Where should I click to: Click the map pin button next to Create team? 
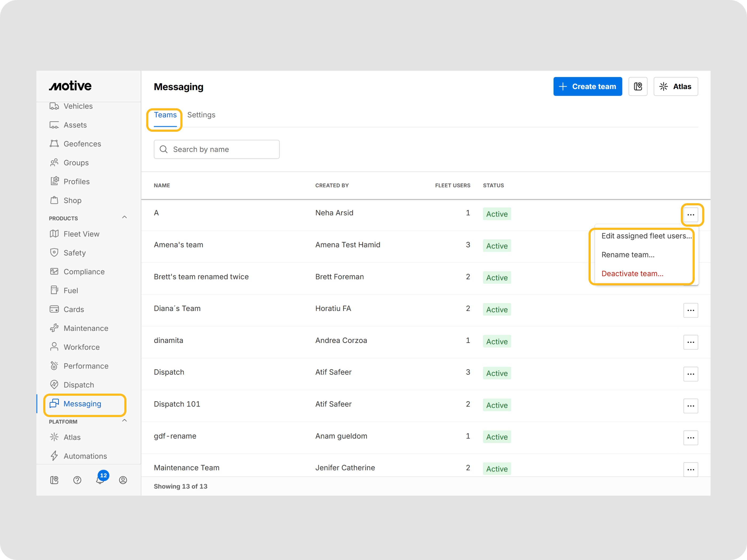(x=638, y=87)
